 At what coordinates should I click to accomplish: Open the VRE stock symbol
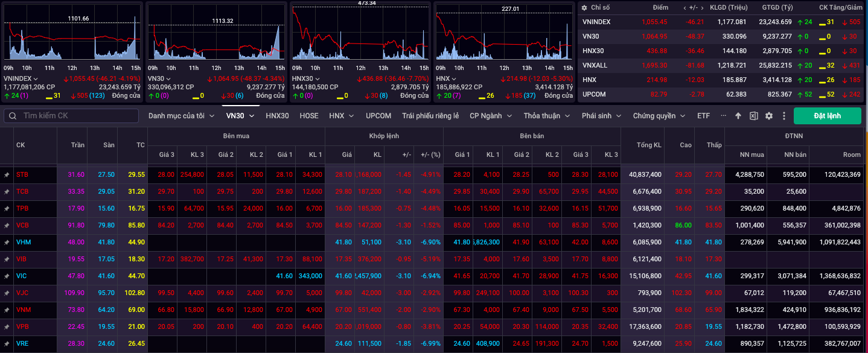[22, 343]
